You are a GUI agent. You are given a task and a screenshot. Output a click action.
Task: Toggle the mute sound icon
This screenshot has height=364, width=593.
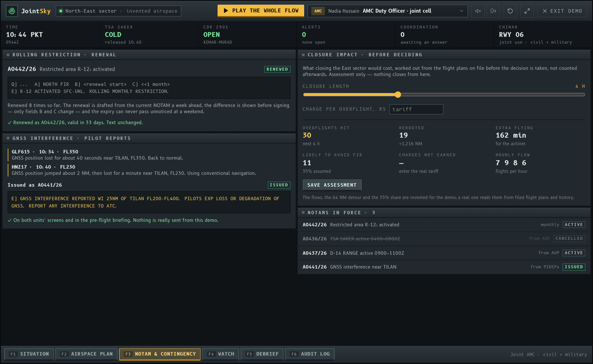point(478,11)
